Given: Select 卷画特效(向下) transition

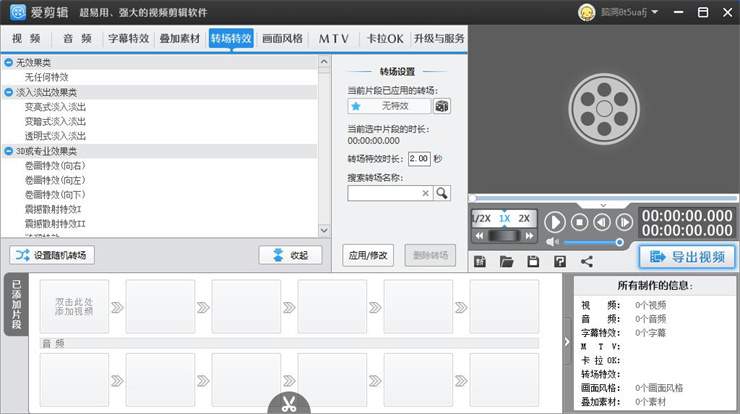Looking at the screenshot, I should tap(55, 194).
